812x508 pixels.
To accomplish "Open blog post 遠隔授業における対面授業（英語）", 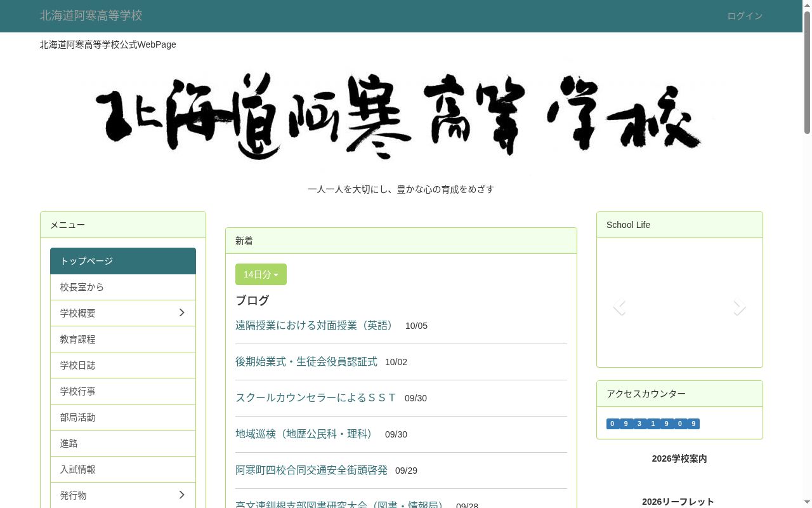I will (x=317, y=325).
